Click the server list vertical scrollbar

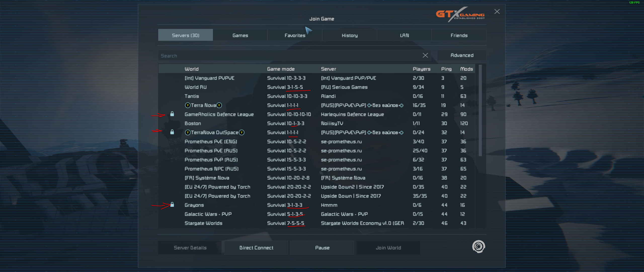(x=480, y=111)
